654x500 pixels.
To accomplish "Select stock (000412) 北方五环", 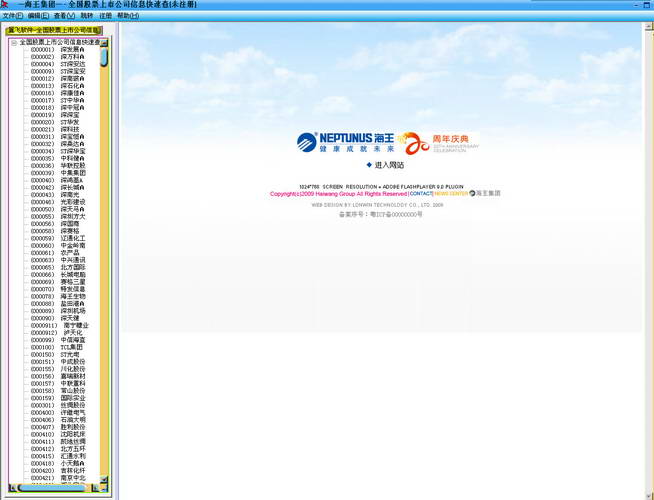I will pyautogui.click(x=58, y=449).
